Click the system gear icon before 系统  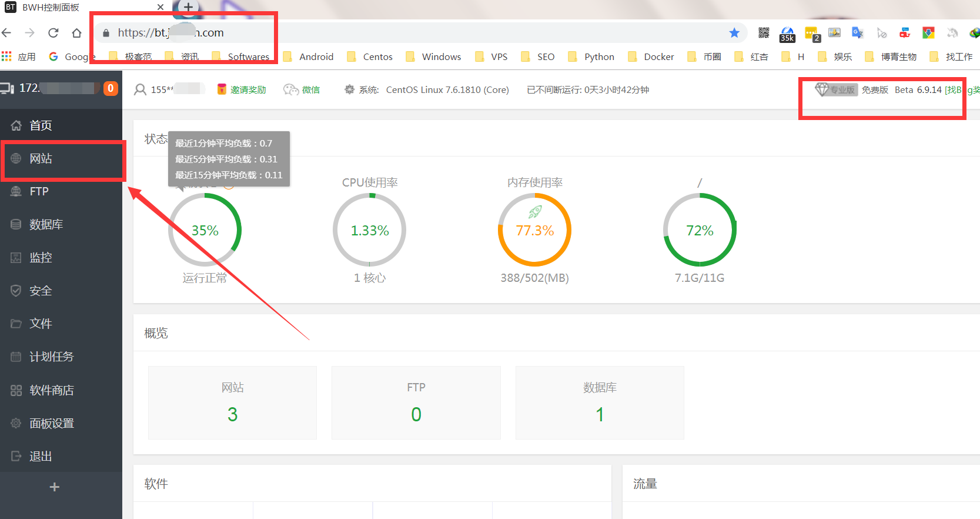[349, 89]
